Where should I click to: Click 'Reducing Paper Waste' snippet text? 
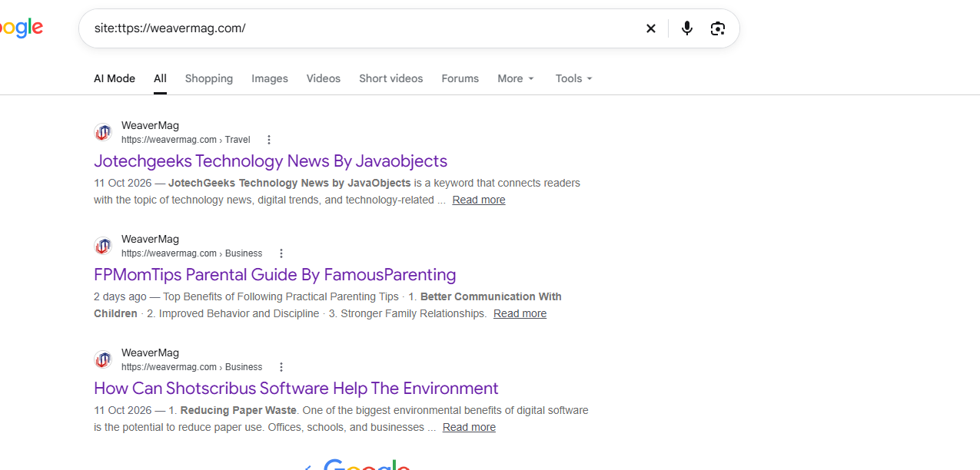tap(238, 410)
